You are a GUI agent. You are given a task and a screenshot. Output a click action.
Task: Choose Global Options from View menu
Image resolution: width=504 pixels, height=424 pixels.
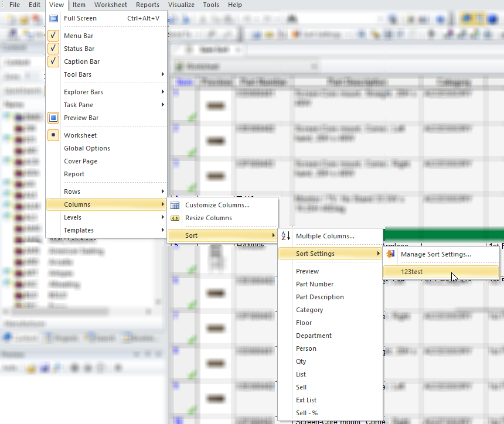[87, 148]
